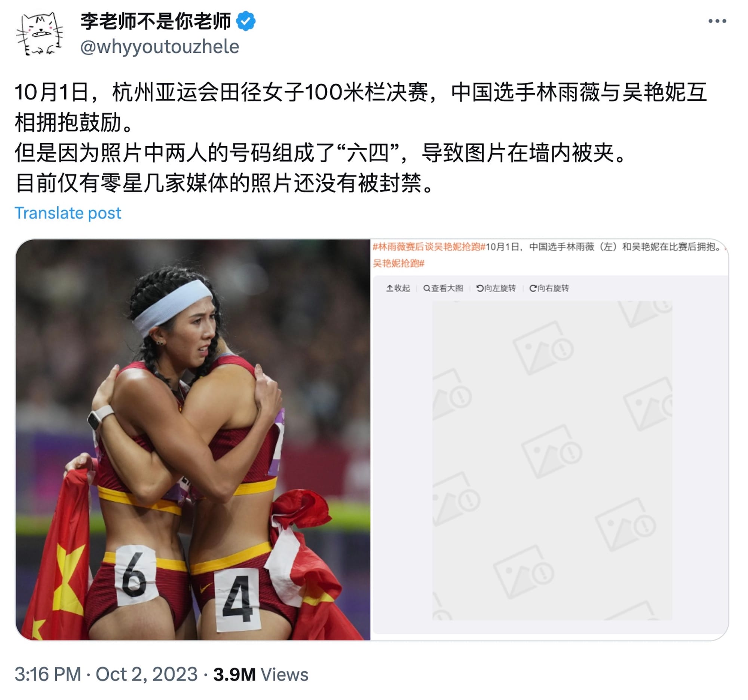This screenshot has width=748, height=700.
Task: Click the 向右旋转 rotate-right icon
Action: tap(533, 288)
